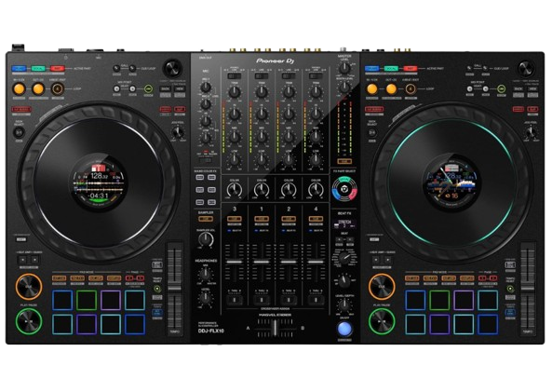Hit the orange loop OUT button on left deck
Viewport: 552px width, 392px height.
coord(38,89)
